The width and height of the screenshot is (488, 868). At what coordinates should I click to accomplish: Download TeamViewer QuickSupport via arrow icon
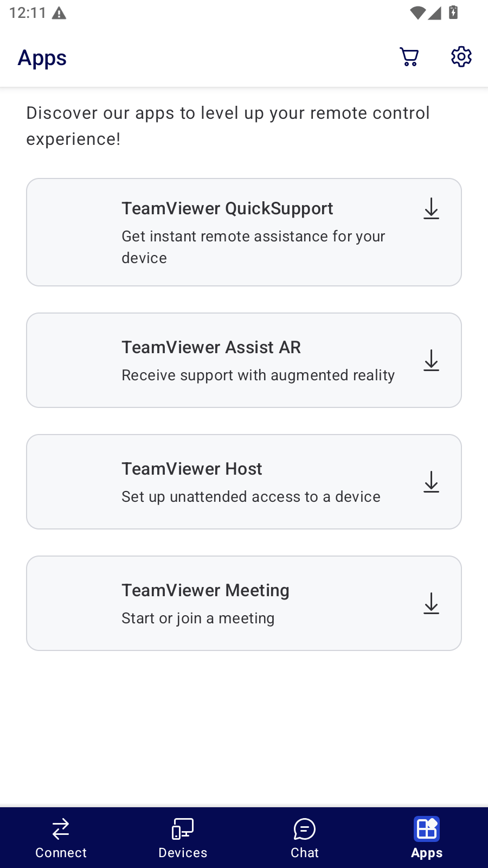(x=431, y=208)
